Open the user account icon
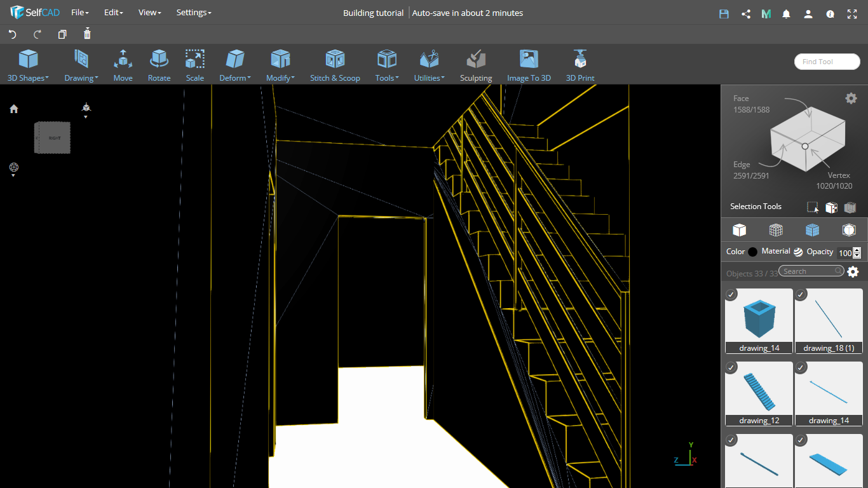The height and width of the screenshot is (488, 868). tap(808, 13)
